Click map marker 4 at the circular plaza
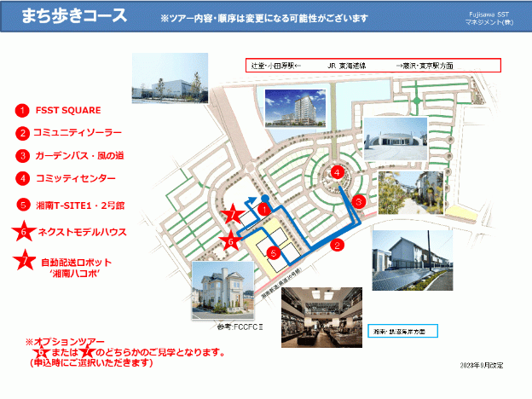The width and height of the screenshot is (532, 399). click(338, 172)
